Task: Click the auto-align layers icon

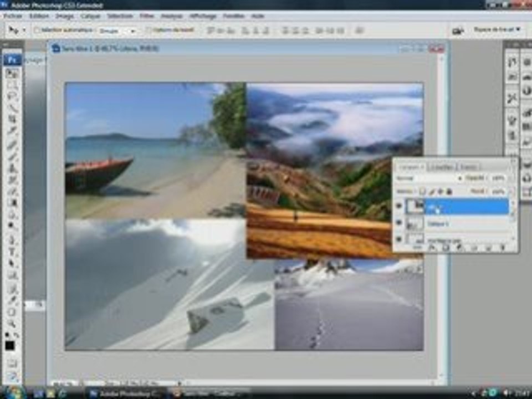Action: [359, 30]
